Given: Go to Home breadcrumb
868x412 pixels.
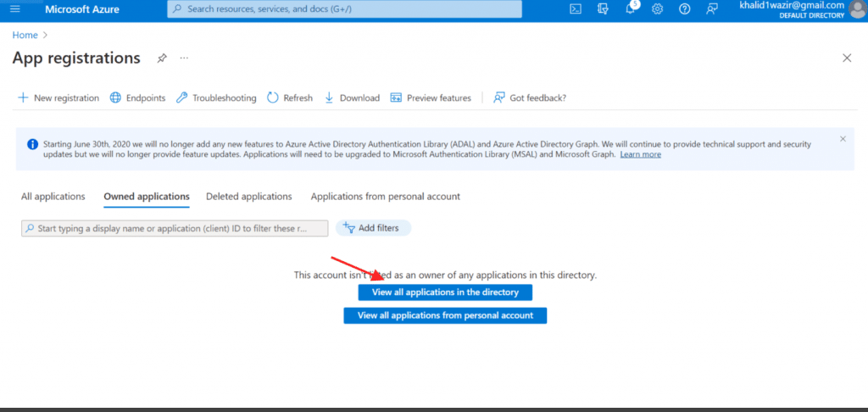Looking at the screenshot, I should pyautogui.click(x=25, y=35).
